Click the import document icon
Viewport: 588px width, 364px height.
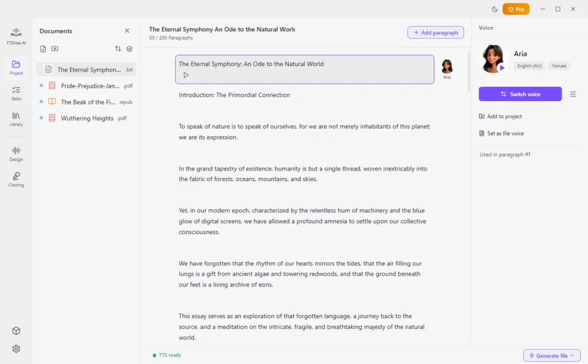point(55,48)
